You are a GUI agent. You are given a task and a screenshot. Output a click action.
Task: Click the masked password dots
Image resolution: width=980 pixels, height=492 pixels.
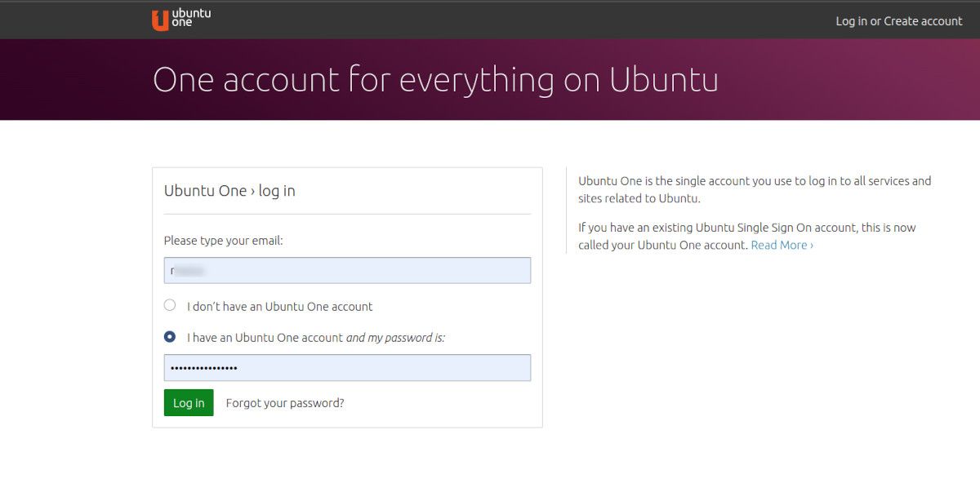pyautogui.click(x=203, y=368)
